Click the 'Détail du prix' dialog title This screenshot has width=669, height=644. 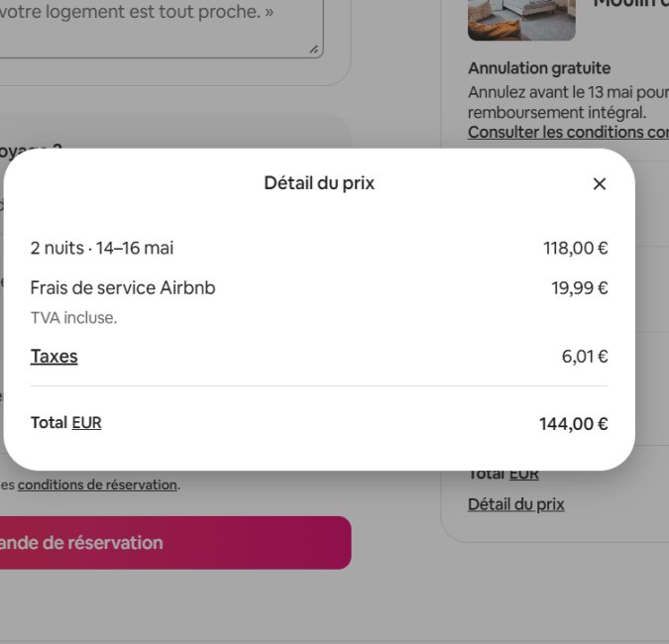point(319,183)
